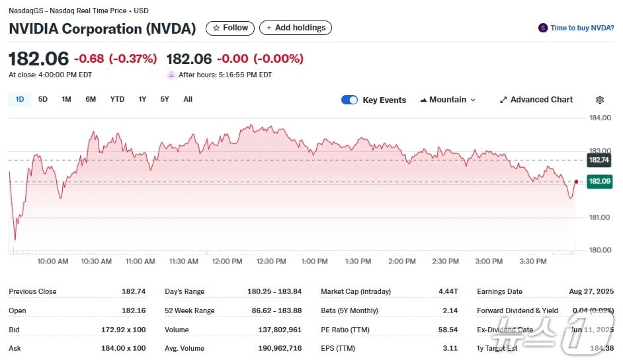Open the Time to buy NVDA? link
The image size is (623, 364).
(582, 28)
